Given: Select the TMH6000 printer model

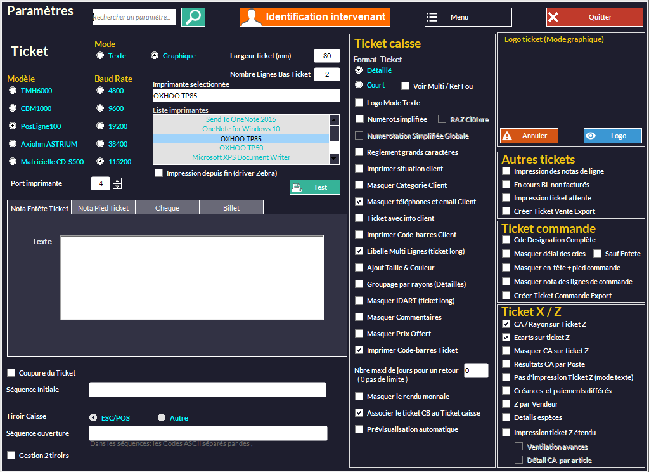Looking at the screenshot, I should point(13,91).
